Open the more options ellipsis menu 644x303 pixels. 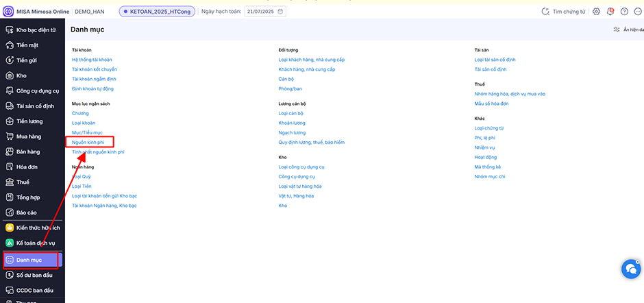(x=637, y=12)
